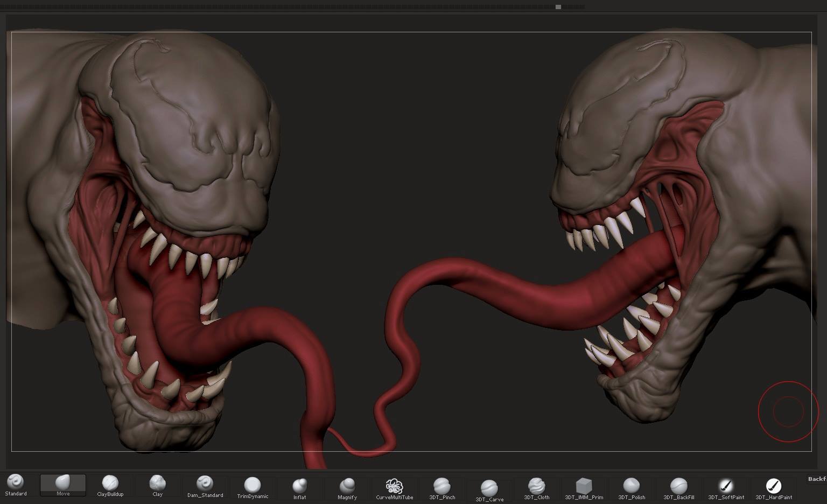Switch to the TrimDynamic brush
This screenshot has width=827, height=504.
[253, 487]
